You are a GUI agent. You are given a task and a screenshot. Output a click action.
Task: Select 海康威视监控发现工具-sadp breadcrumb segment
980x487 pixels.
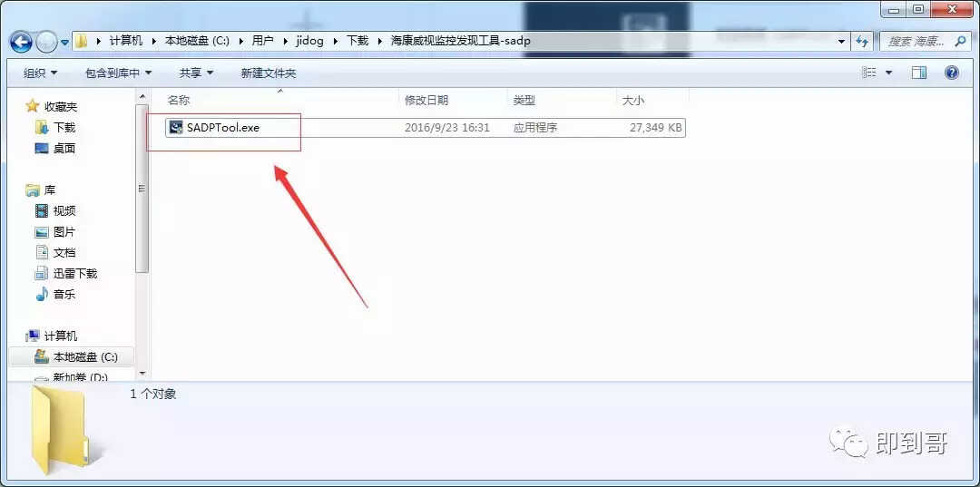coord(461,41)
